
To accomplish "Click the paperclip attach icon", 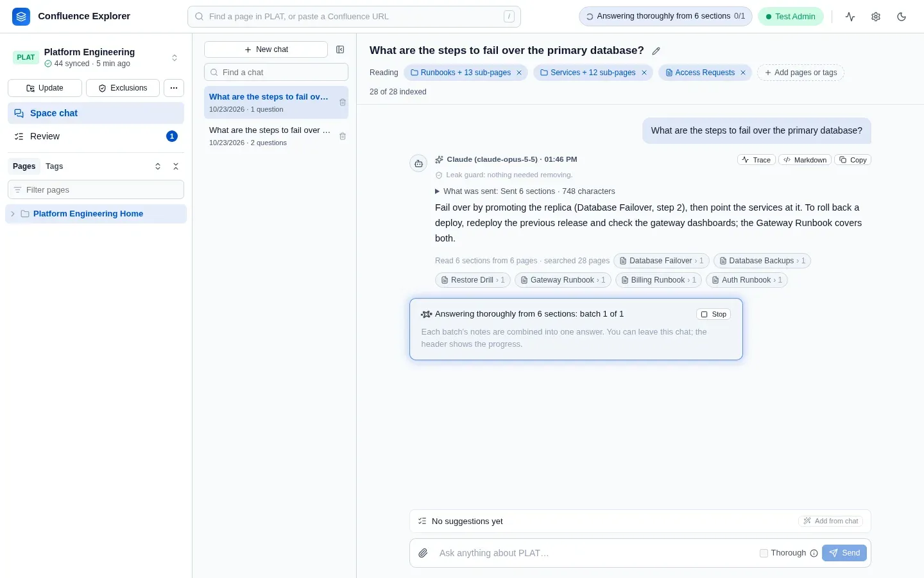I will click(x=423, y=553).
